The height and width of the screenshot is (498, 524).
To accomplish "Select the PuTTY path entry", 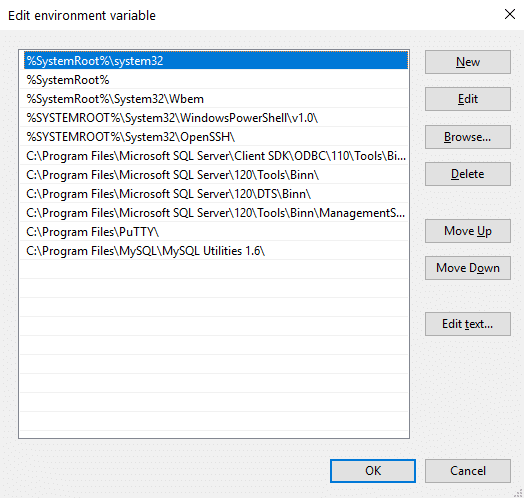I will click(216, 232).
